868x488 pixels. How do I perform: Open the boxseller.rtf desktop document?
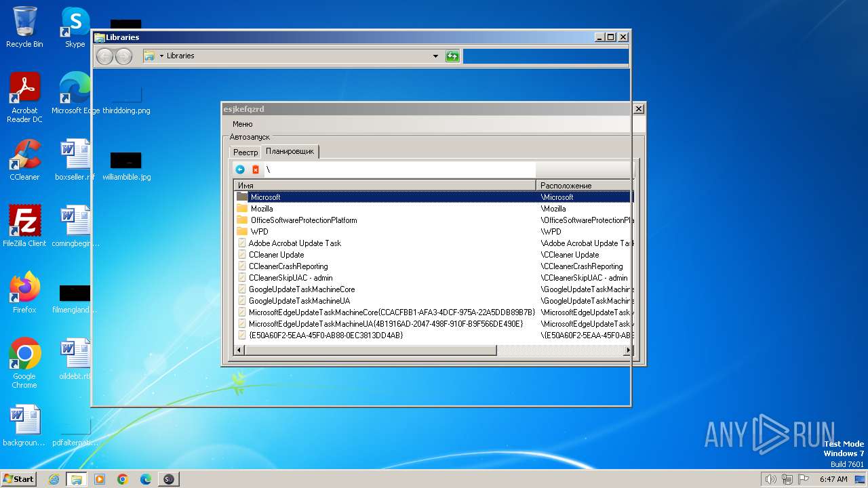pyautogui.click(x=75, y=160)
